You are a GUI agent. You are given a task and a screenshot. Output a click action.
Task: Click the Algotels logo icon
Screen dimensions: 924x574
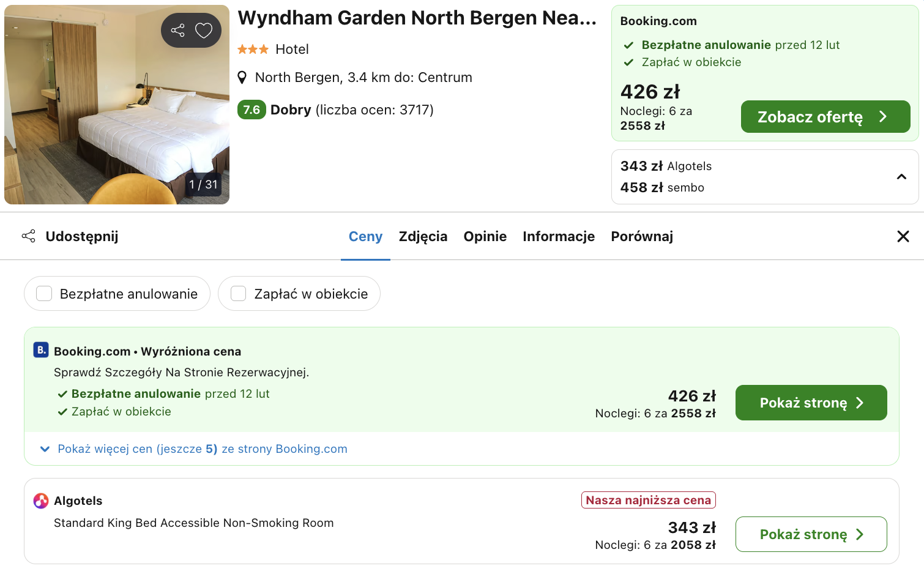40,501
